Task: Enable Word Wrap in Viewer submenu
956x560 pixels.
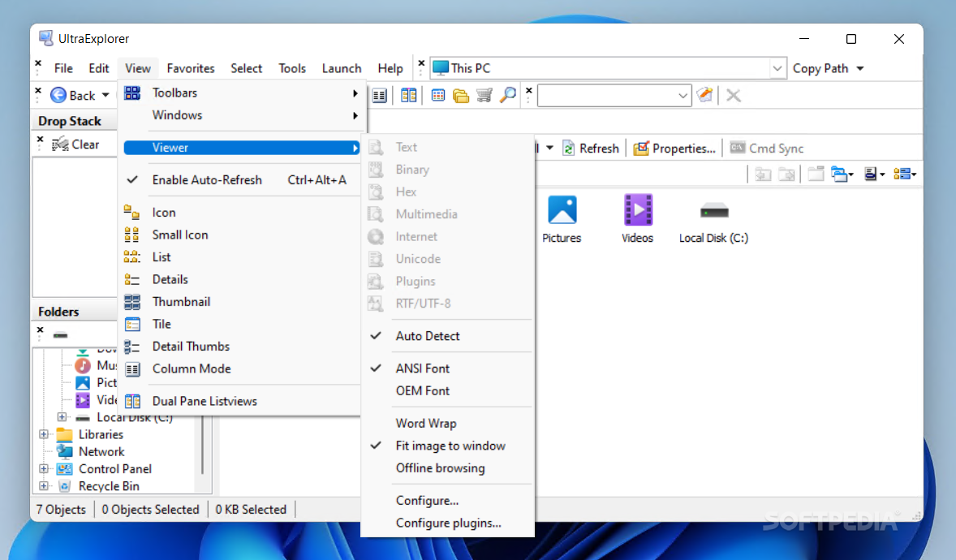Action: [x=449, y=424]
